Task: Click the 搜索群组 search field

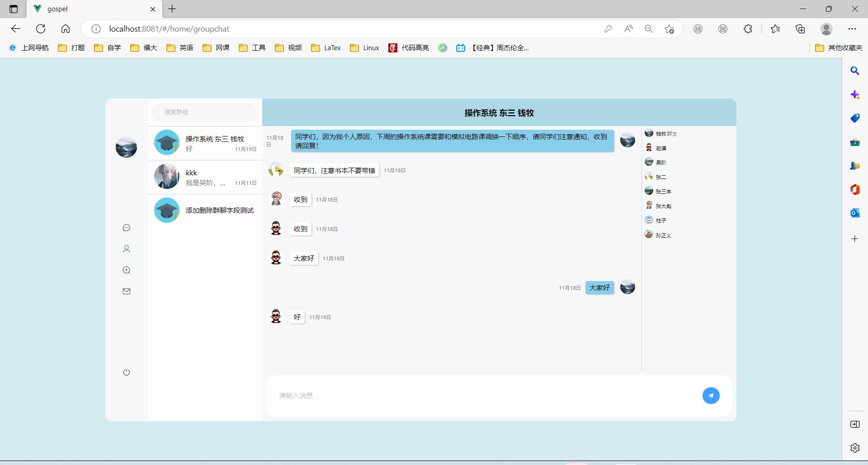Action: (205, 112)
